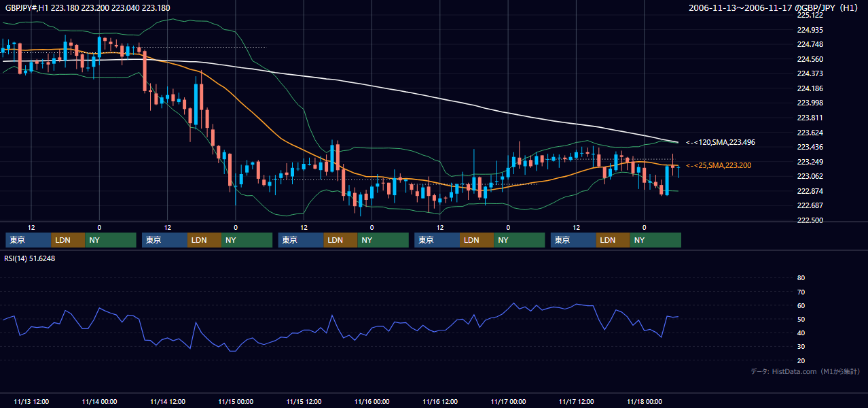This screenshot has width=868, height=408.
Task: Click the 223.062 price axis label
Action: coord(810,176)
